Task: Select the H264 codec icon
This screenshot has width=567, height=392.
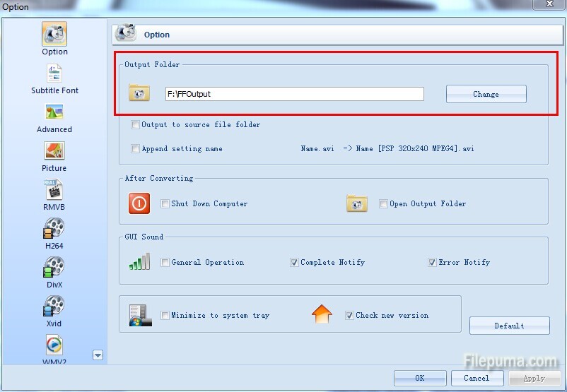Action: point(54,229)
